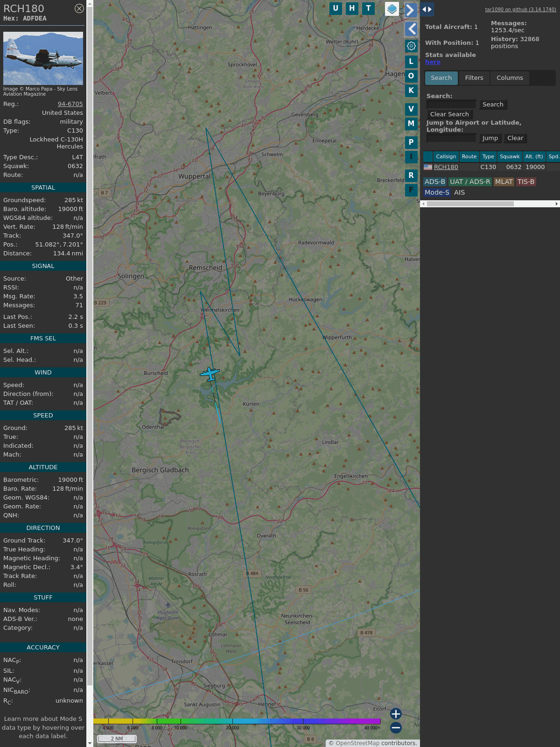Open OpenStreetMap contributors attribution link
This screenshot has height=747, width=560.
coord(357,743)
